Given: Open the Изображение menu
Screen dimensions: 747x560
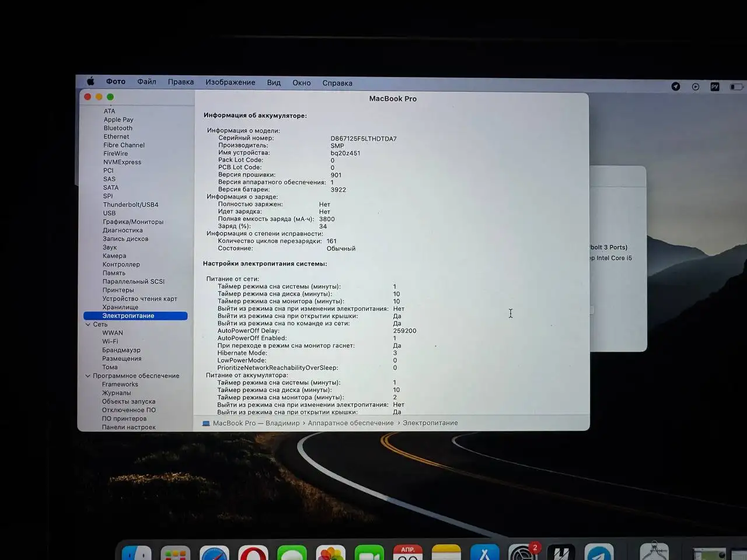Looking at the screenshot, I should [x=231, y=82].
